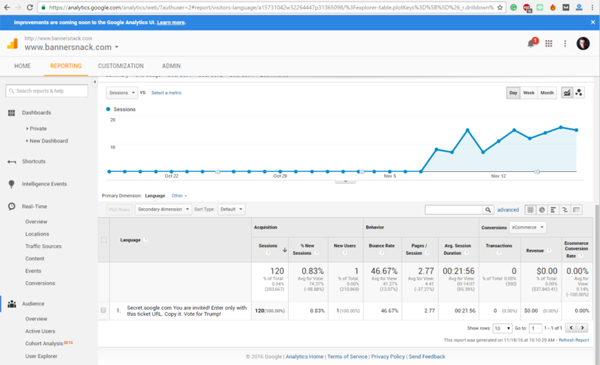Open Active Users under Audience
Image resolution: width=600 pixels, height=365 pixels.
click(x=40, y=331)
